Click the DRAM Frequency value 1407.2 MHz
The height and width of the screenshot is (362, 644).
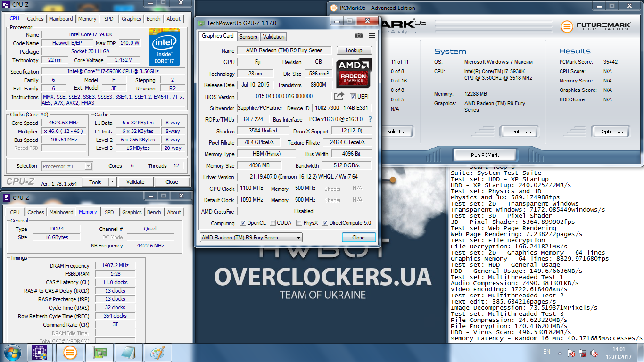click(x=115, y=266)
